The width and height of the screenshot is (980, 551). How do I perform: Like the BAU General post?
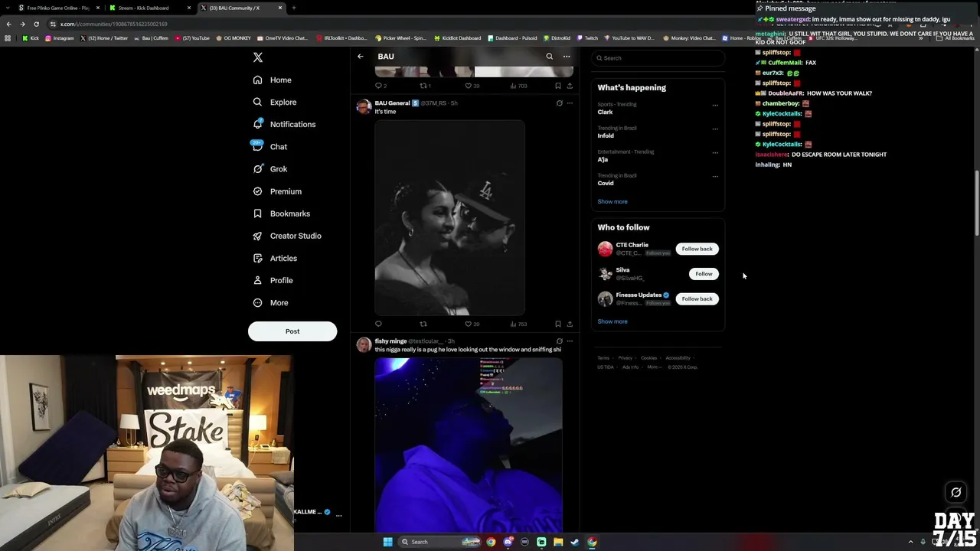click(472, 324)
